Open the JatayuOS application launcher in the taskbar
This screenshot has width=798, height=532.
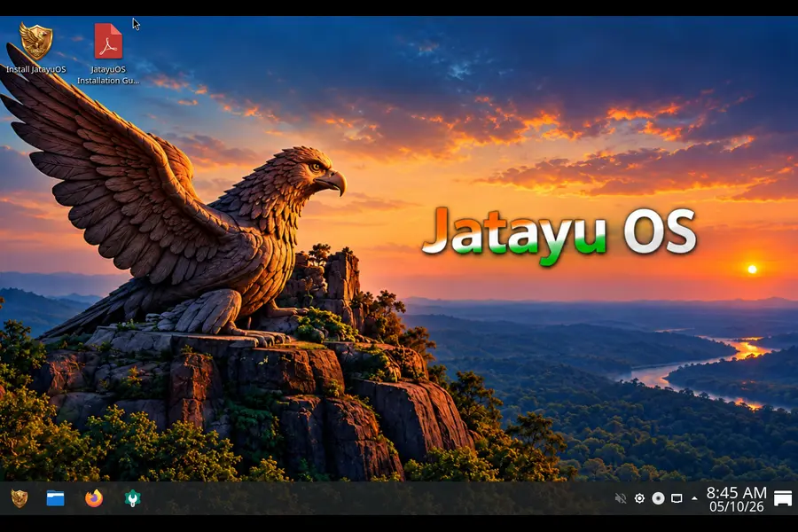[x=20, y=498]
